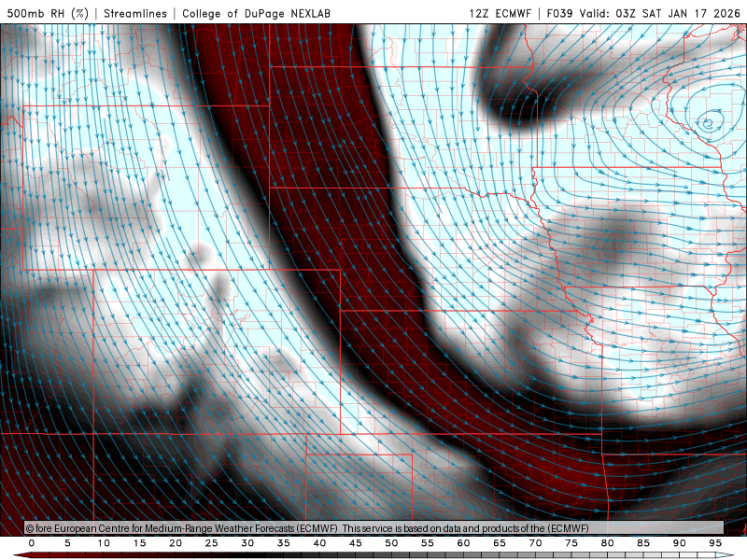Click the '10' value on color scale
Screen dimensions: 747x560
tap(104, 543)
